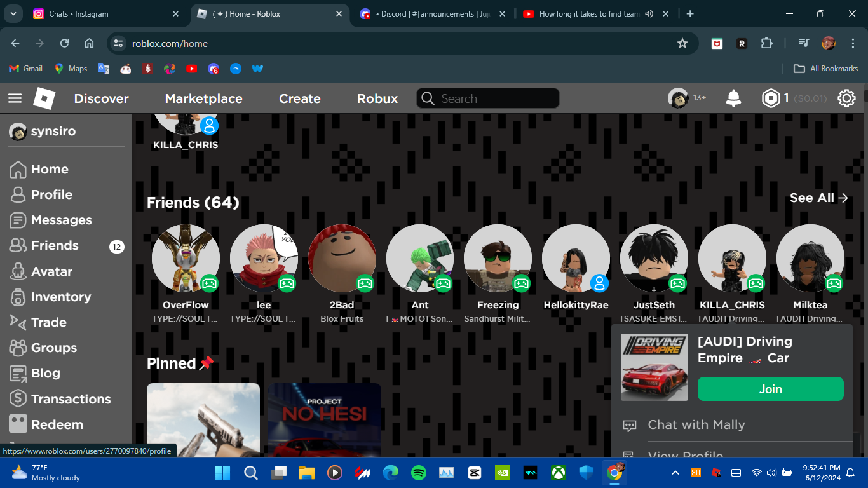Open the Discover page
Screen dimensions: 868x488
102,98
